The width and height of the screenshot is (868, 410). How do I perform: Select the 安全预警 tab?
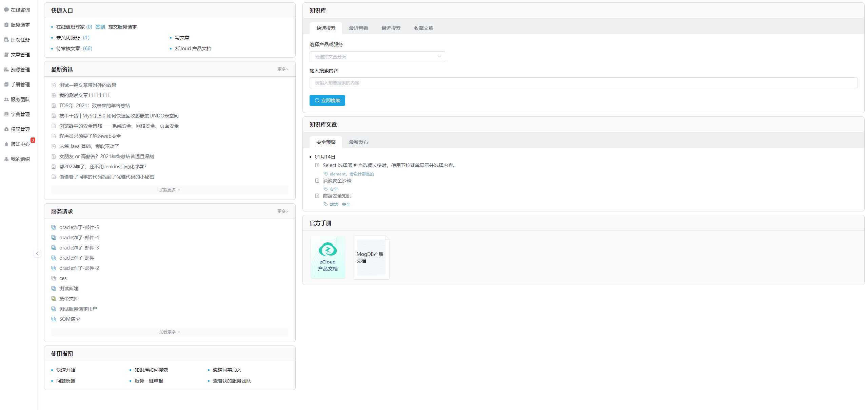point(326,142)
